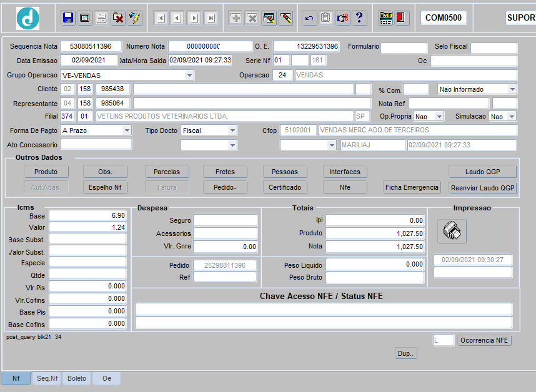This screenshot has width=536, height=392.
Task: Click the Dup.. button
Action: tap(406, 353)
